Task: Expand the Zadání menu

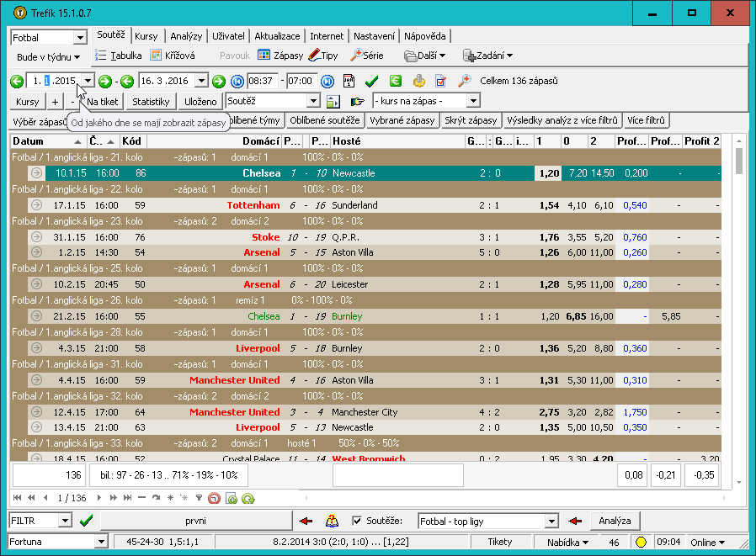Action: (488, 56)
